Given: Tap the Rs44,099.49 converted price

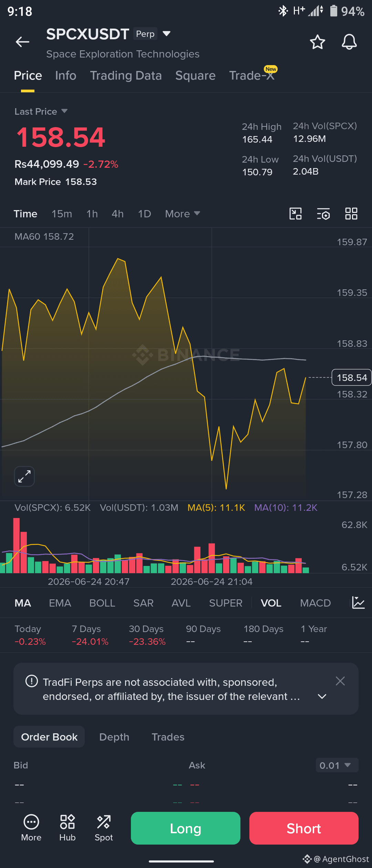Looking at the screenshot, I should click(x=47, y=164).
